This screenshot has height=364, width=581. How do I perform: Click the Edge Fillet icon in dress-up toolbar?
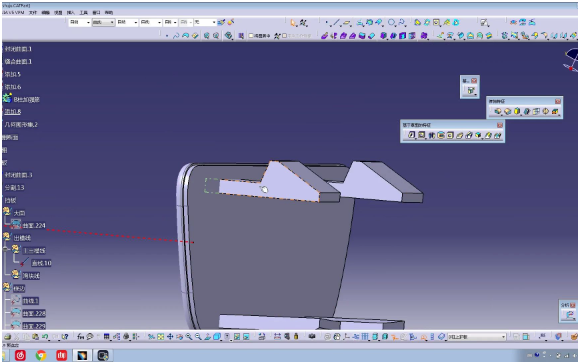(x=498, y=111)
